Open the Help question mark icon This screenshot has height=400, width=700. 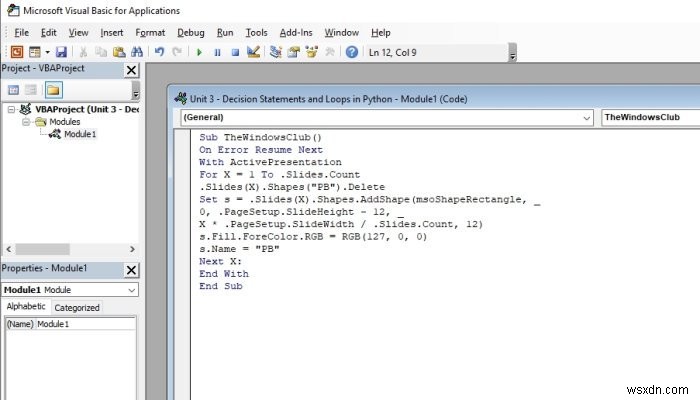(x=352, y=52)
